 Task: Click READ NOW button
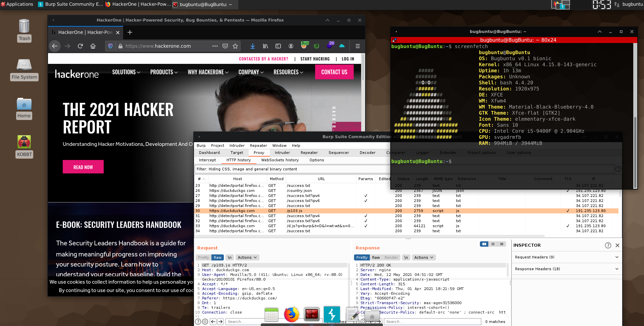click(83, 167)
